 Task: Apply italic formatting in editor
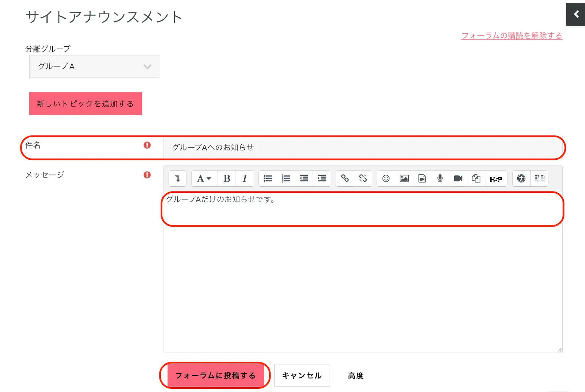[x=245, y=179]
